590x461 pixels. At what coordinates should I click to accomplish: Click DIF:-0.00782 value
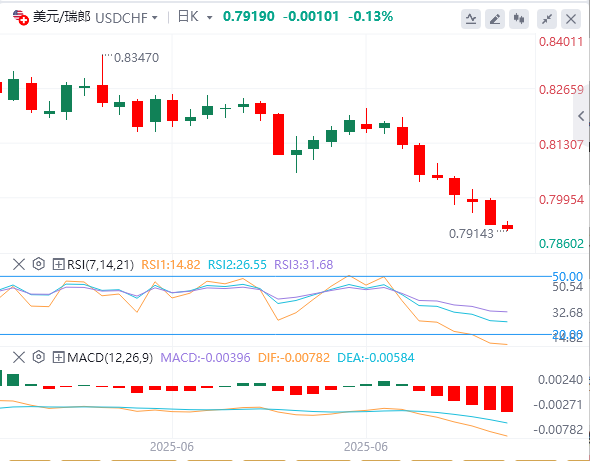click(294, 358)
